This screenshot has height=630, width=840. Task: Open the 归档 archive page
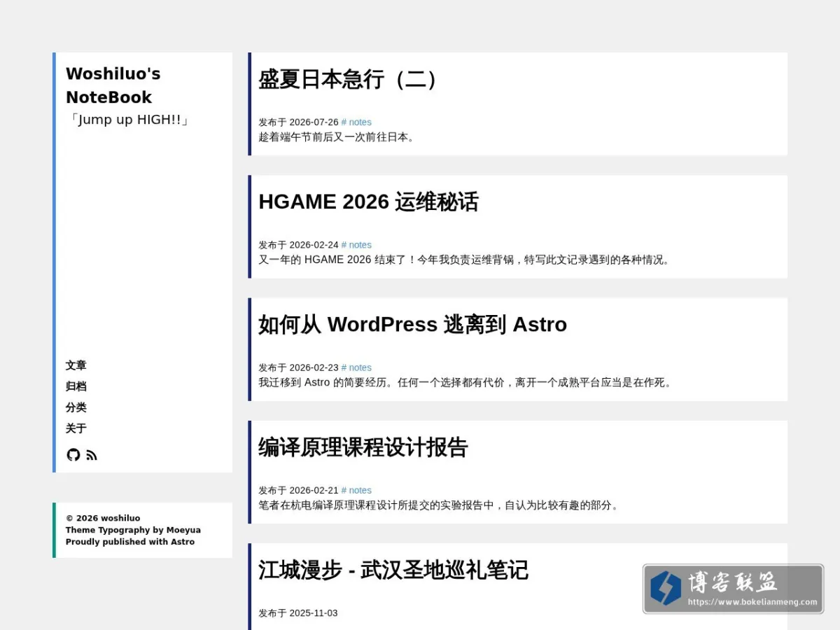(x=76, y=386)
